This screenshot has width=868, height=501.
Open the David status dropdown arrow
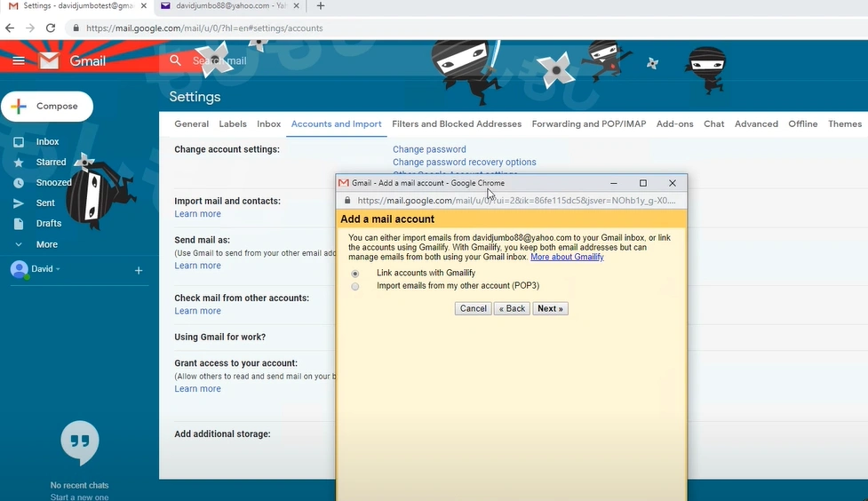[58, 269]
